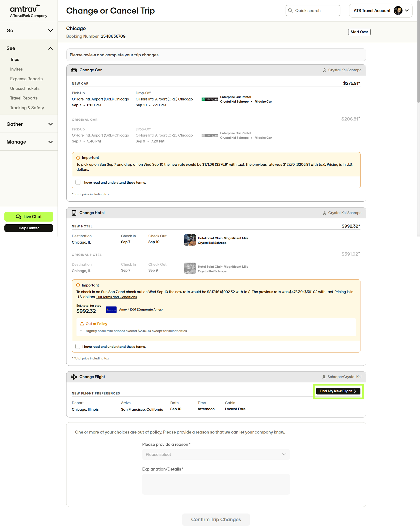Click the Important info icon in hotel notice

tap(78, 285)
